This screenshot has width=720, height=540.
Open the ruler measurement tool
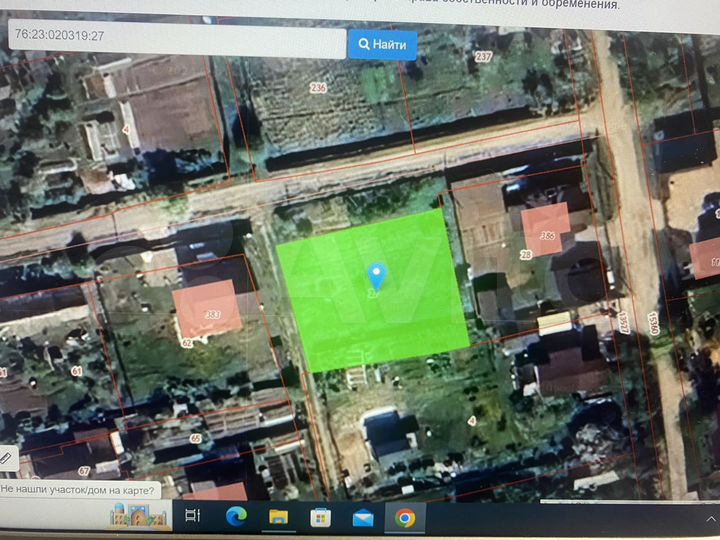tap(6, 458)
